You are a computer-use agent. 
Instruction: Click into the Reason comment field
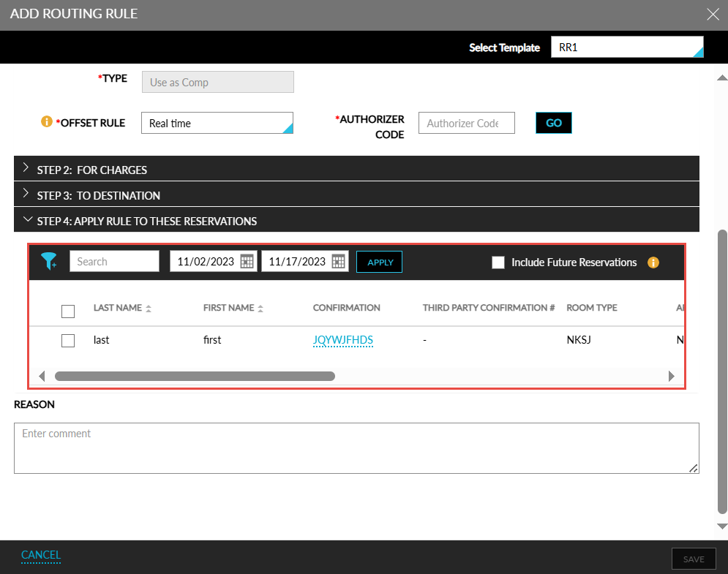[356, 448]
